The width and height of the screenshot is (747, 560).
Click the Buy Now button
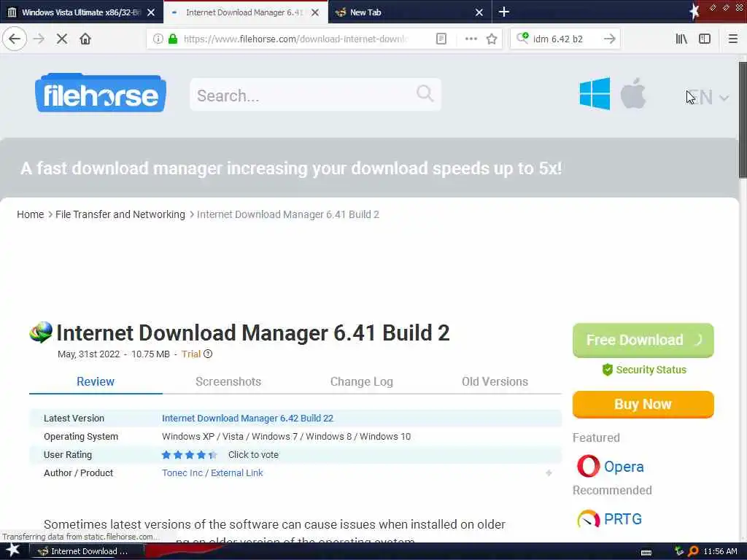643,404
